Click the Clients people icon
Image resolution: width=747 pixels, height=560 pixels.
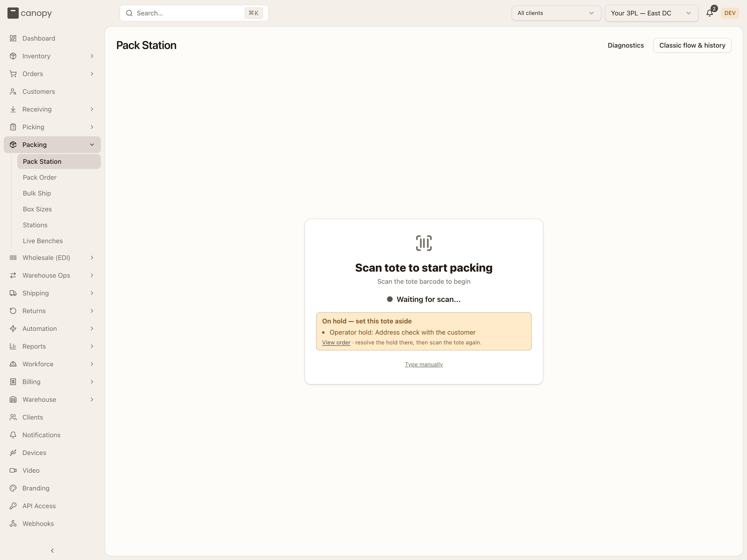coord(13,417)
